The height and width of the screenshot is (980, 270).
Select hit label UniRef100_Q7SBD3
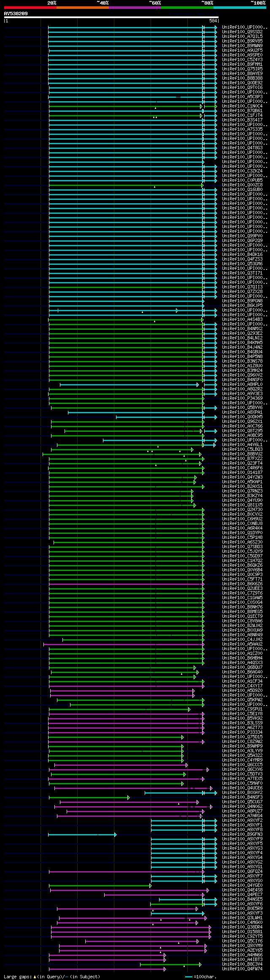pyautogui.click(x=242, y=547)
